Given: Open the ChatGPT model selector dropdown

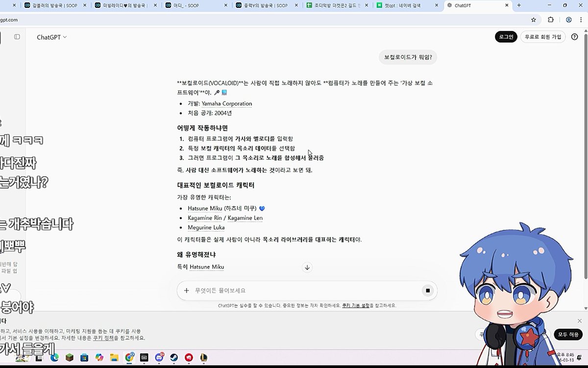Looking at the screenshot, I should coord(52,37).
